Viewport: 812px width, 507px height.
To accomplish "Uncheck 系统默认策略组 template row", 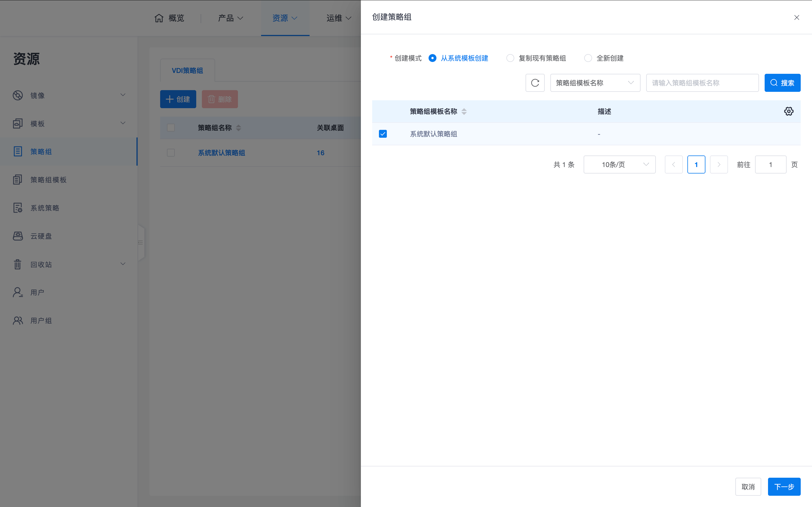I will click(x=383, y=134).
